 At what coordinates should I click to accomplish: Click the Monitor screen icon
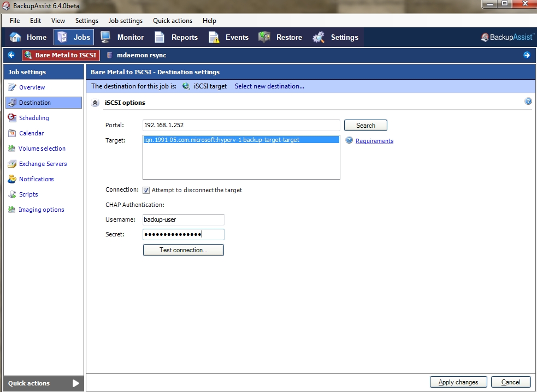105,37
